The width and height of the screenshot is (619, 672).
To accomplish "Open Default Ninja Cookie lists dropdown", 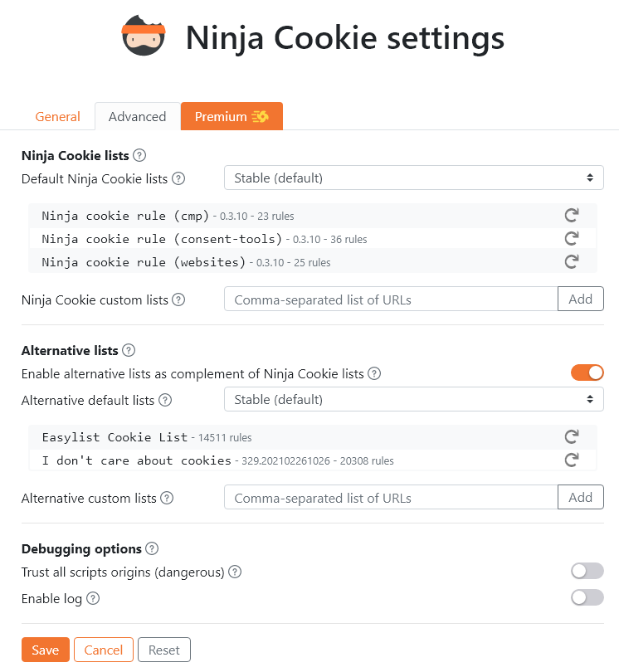I will [413, 178].
